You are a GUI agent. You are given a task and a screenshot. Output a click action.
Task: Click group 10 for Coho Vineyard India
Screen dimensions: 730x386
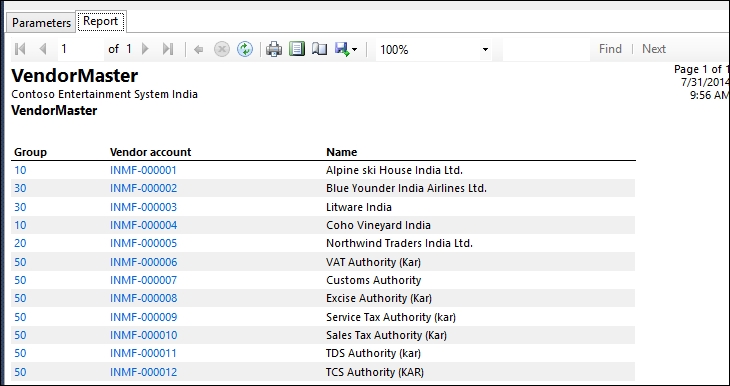pyautogui.click(x=20, y=225)
